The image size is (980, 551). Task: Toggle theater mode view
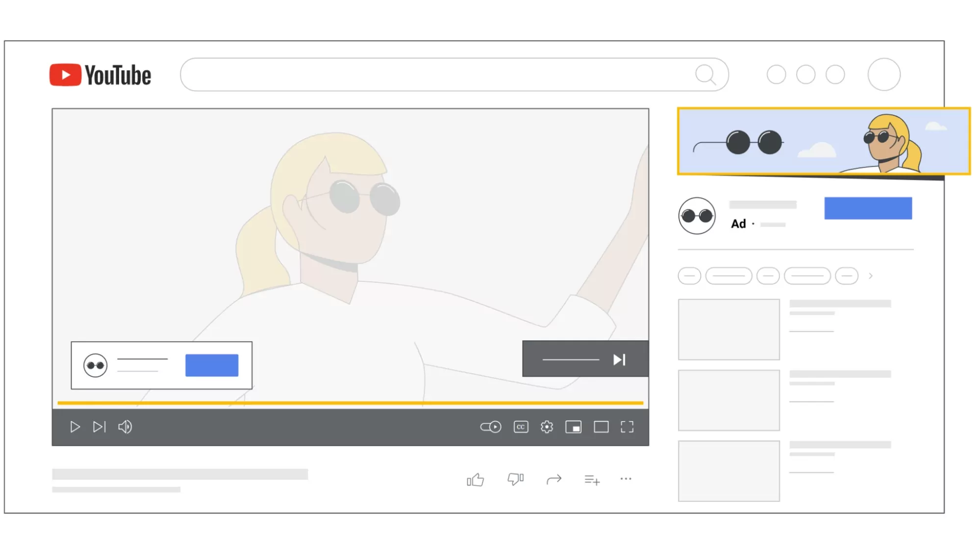(x=601, y=427)
